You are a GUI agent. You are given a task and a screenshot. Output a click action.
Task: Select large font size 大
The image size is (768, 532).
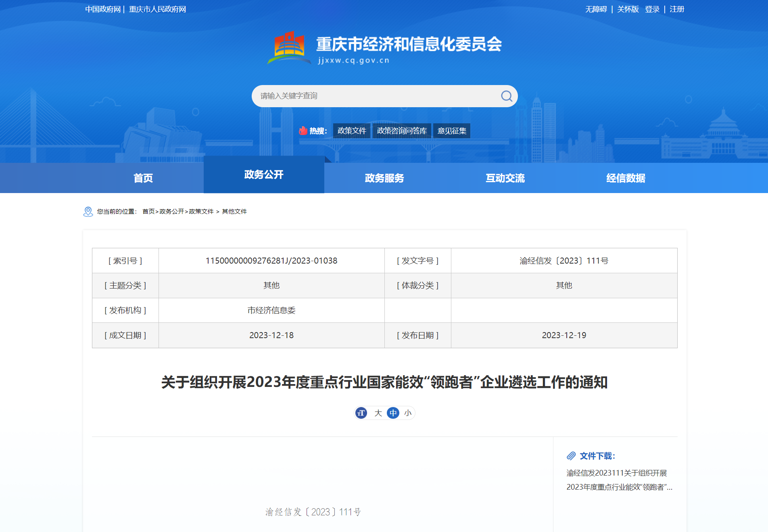[378, 413]
